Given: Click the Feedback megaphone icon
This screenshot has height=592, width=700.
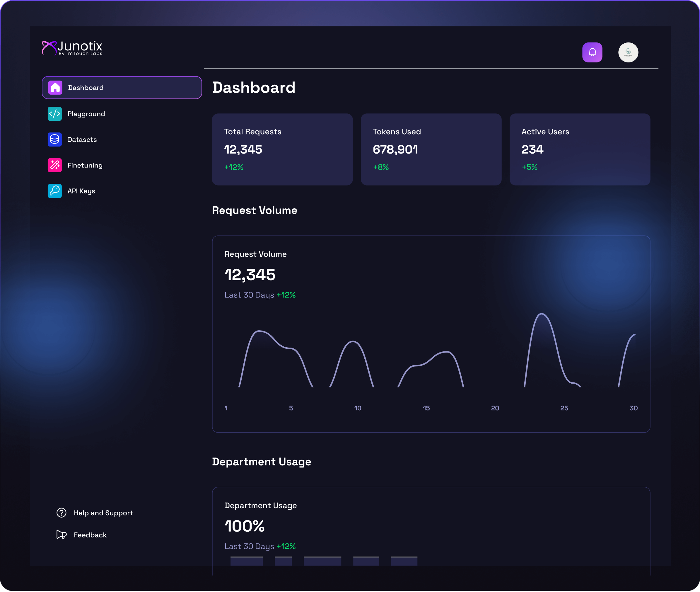Looking at the screenshot, I should [62, 535].
